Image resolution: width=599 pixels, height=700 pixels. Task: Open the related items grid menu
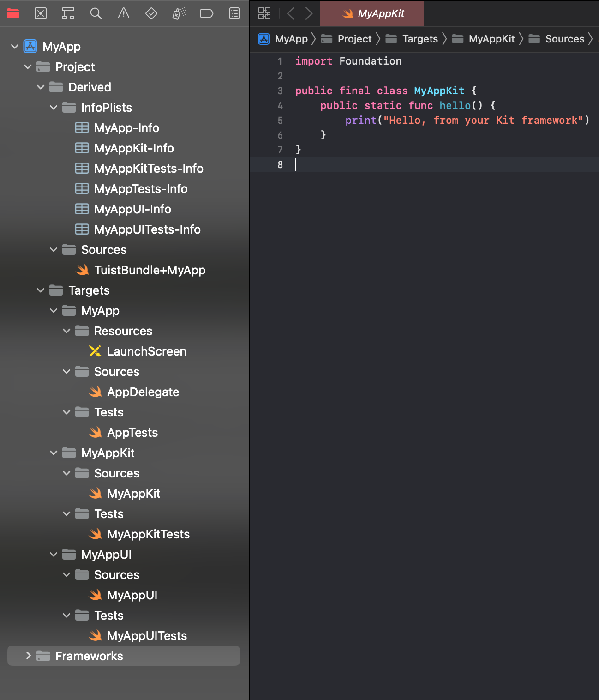tap(264, 13)
